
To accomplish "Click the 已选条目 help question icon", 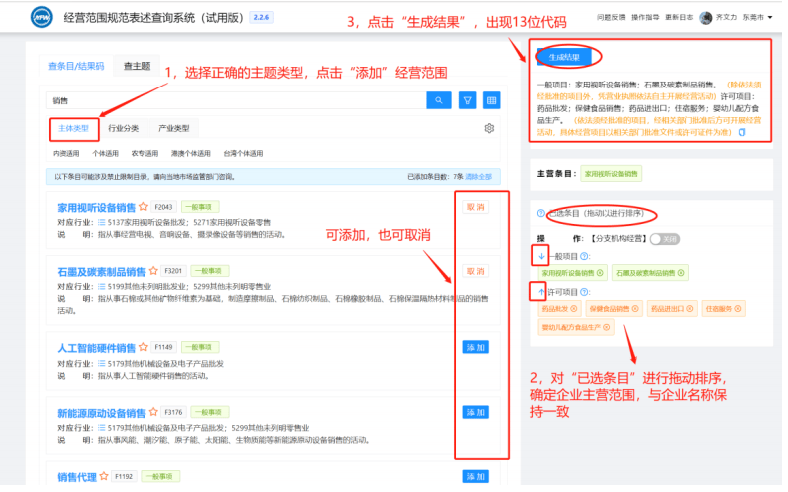I will click(x=540, y=214).
